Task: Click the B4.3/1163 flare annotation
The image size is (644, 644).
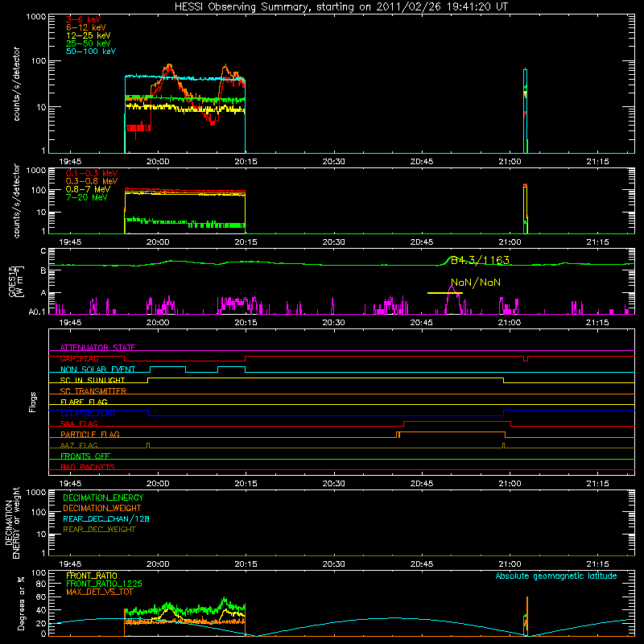Action: [x=480, y=260]
